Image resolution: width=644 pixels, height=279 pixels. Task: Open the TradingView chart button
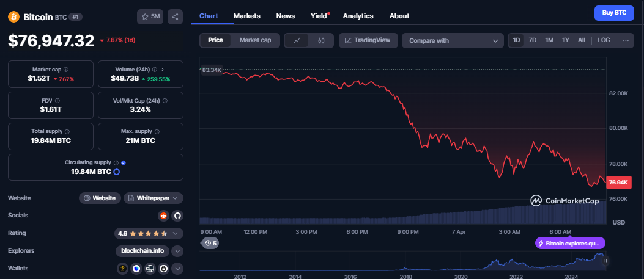(368, 40)
